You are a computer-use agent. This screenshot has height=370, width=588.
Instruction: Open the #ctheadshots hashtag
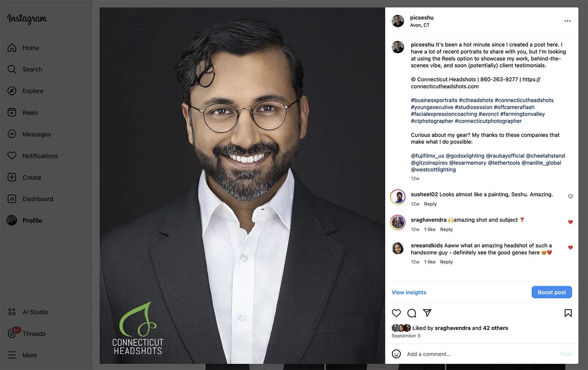click(x=476, y=100)
